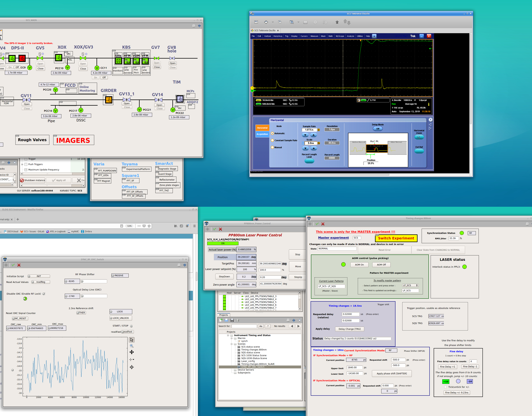Click the bookmark star icon in Firefox
The height and width of the screenshot is (416, 532).
tap(149, 226)
